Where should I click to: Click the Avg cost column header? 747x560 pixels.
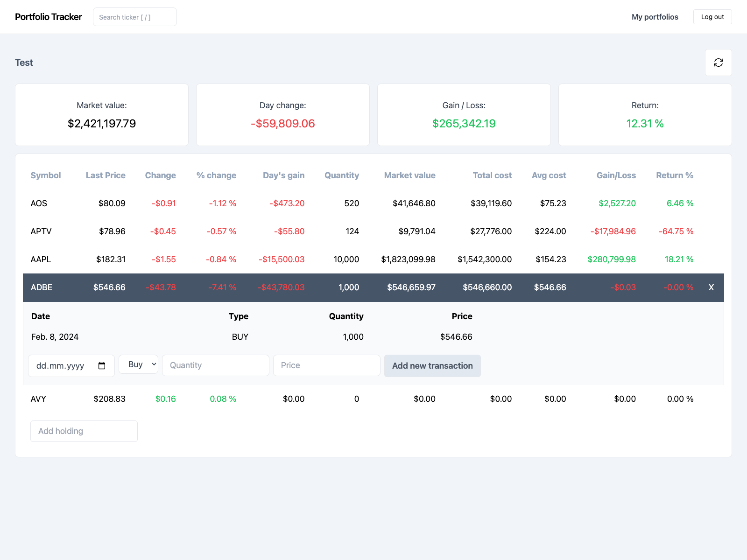tap(549, 175)
